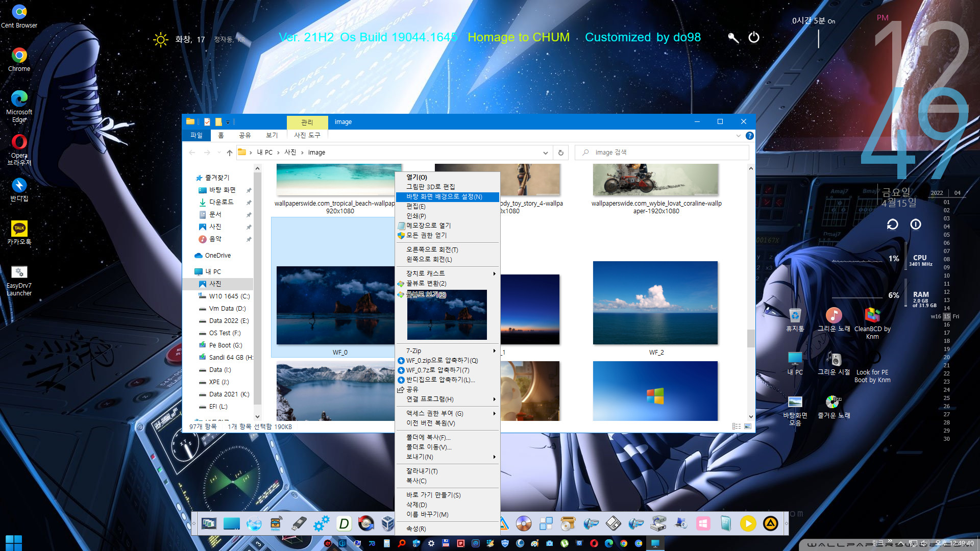Click 모든 권한 얻기 menu entry

447,236
